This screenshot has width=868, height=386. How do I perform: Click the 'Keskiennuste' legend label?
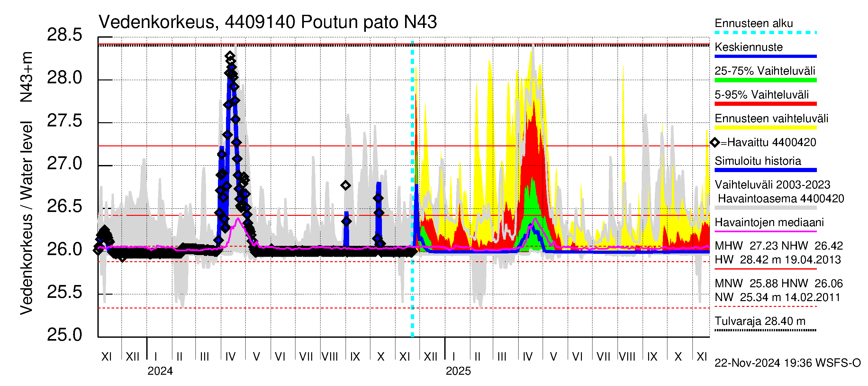pos(748,47)
